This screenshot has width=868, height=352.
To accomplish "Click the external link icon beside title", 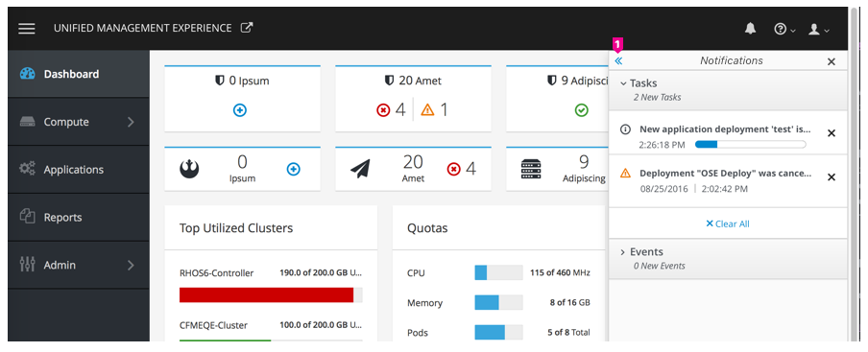I will (x=247, y=28).
